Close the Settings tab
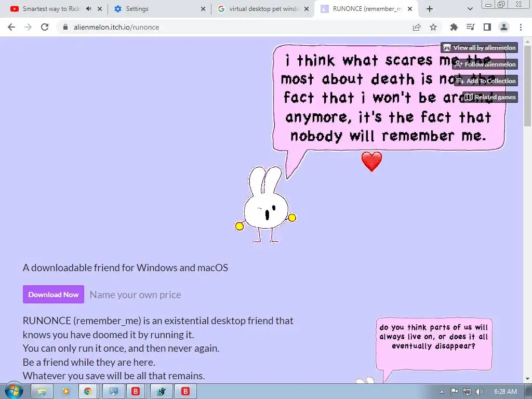 (x=203, y=9)
